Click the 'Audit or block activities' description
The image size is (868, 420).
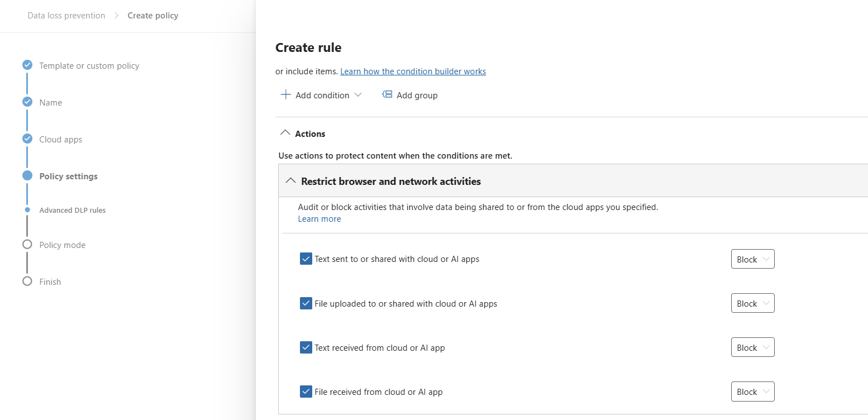[478, 207]
